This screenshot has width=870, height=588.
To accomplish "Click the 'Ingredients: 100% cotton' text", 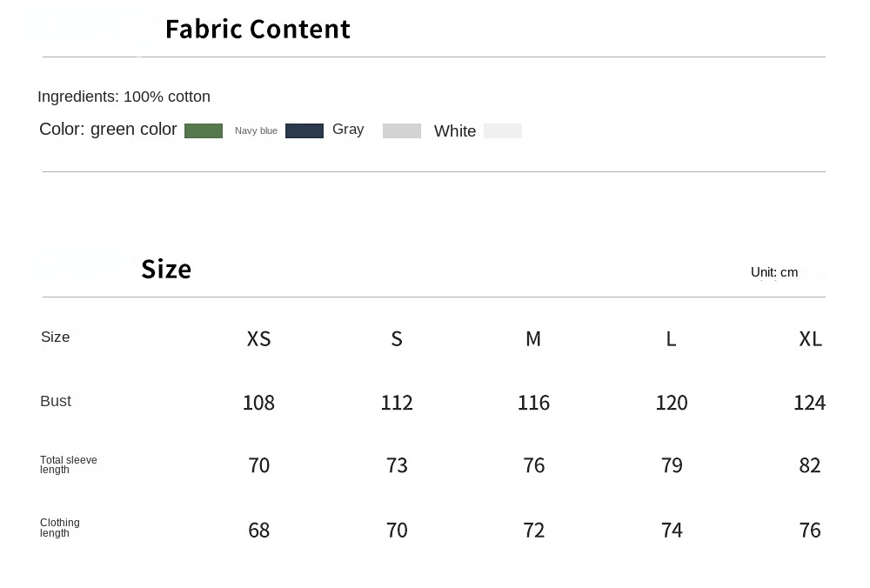I will (124, 97).
